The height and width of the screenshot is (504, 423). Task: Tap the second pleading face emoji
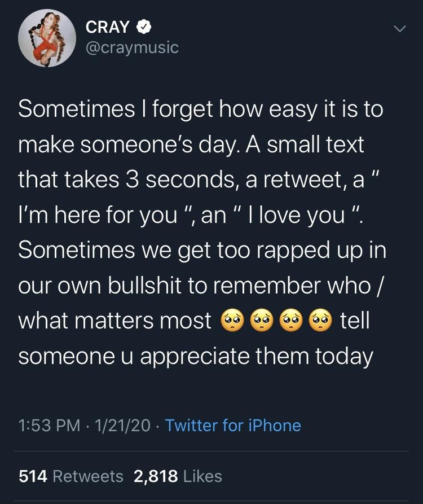coord(260,322)
